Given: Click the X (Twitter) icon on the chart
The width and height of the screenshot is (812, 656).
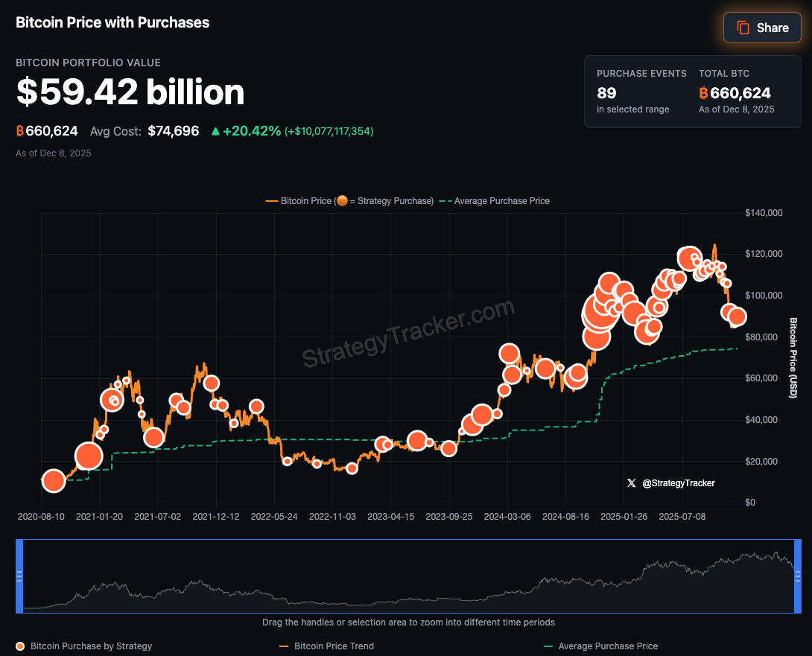Looking at the screenshot, I should point(631,483).
